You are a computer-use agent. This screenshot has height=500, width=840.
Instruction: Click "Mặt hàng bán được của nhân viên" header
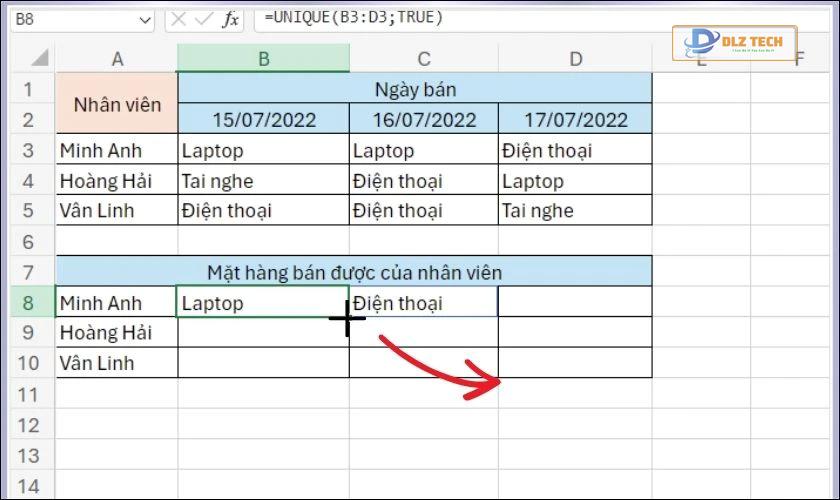[x=354, y=272]
